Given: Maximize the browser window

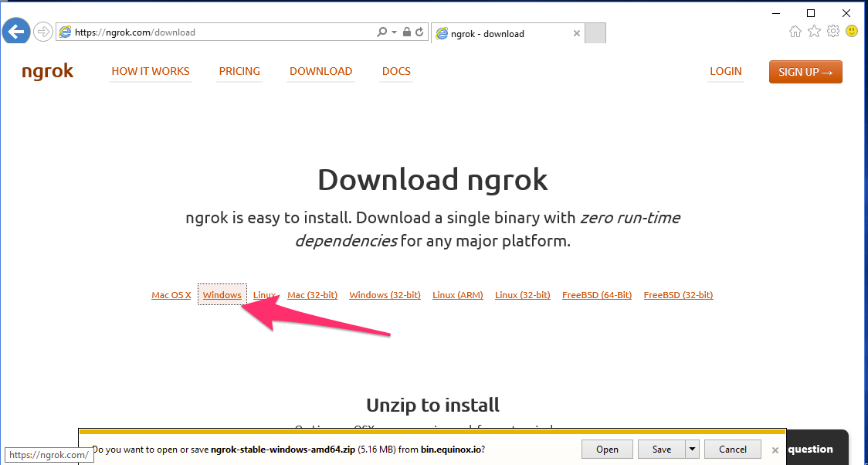Looking at the screenshot, I should point(810,13).
